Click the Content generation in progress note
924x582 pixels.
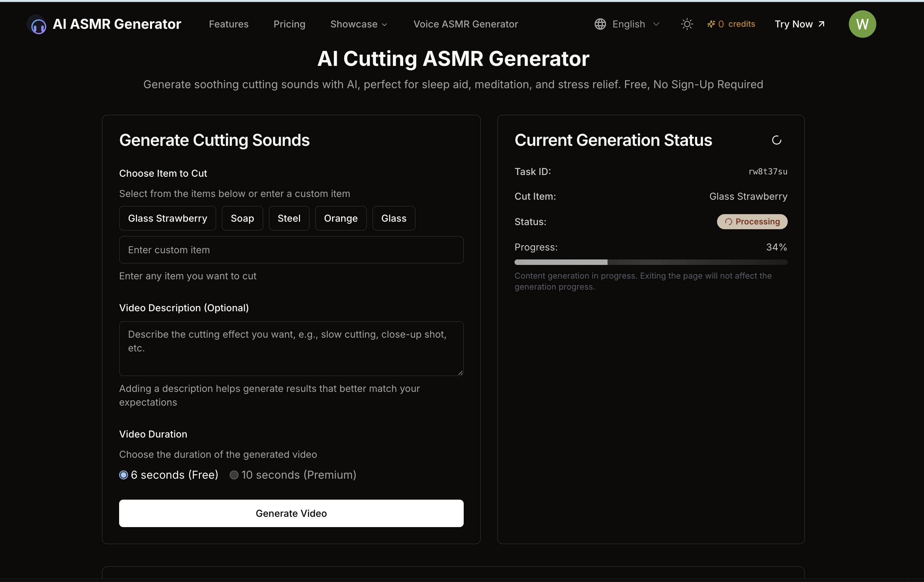(x=643, y=281)
